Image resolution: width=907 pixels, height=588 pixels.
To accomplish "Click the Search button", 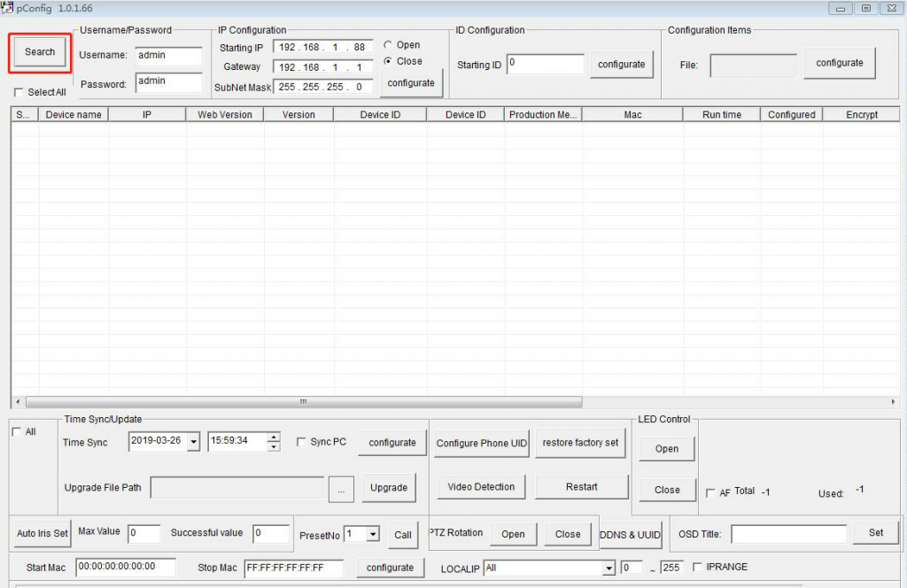I will [x=40, y=52].
